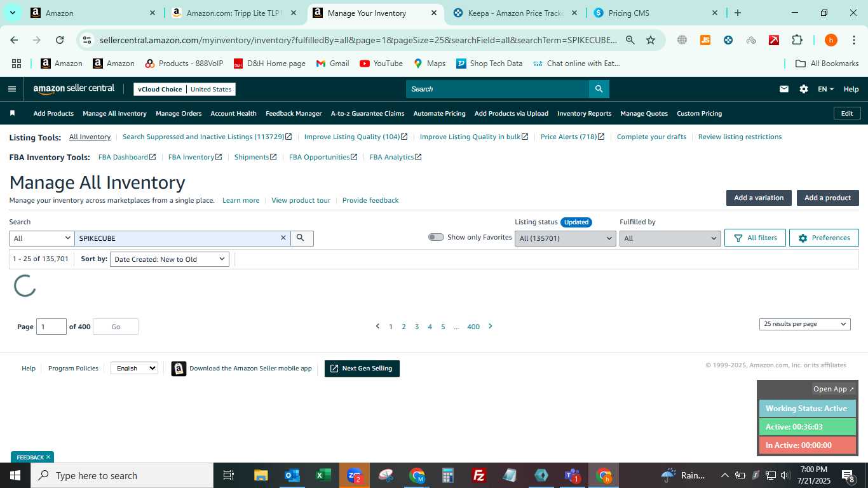868x488 pixels.
Task: Go to next page arrow
Action: pyautogui.click(x=490, y=326)
